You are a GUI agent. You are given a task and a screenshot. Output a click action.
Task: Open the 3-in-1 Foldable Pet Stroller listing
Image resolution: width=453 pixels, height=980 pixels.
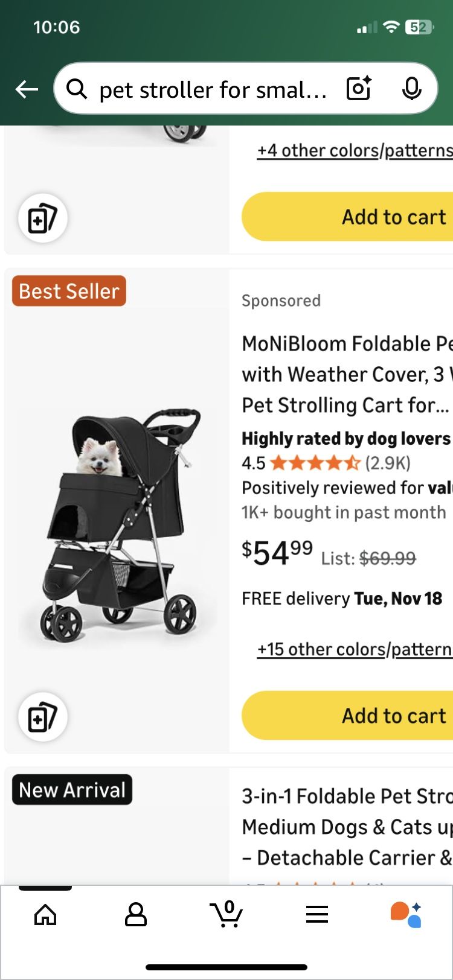(344, 827)
